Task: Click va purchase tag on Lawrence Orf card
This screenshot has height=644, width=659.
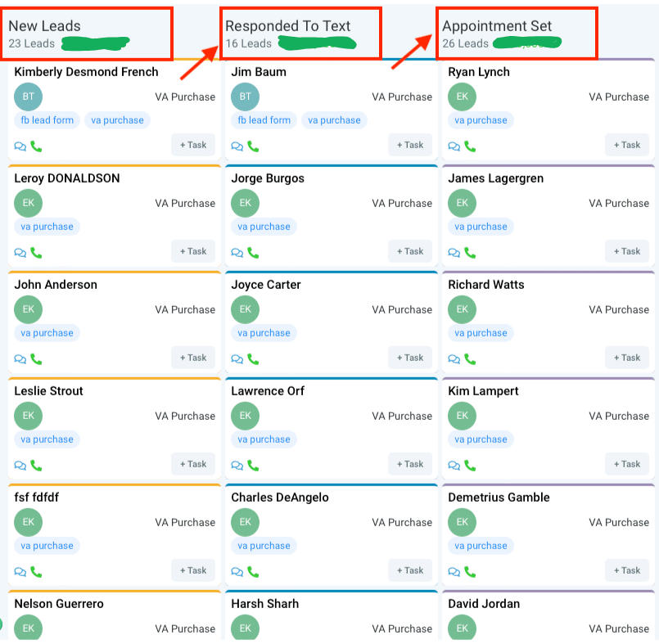Action: coord(264,439)
